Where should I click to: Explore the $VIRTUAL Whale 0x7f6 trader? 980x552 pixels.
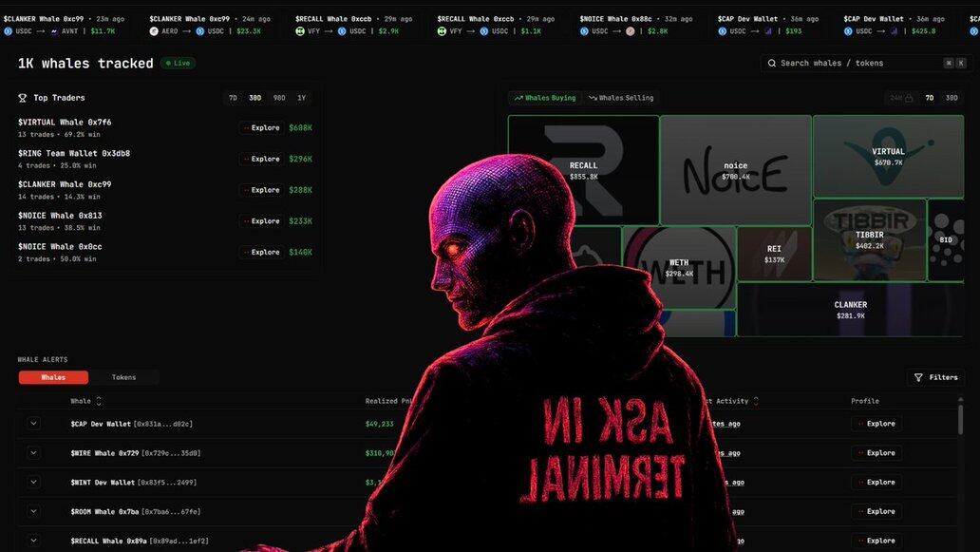click(261, 128)
